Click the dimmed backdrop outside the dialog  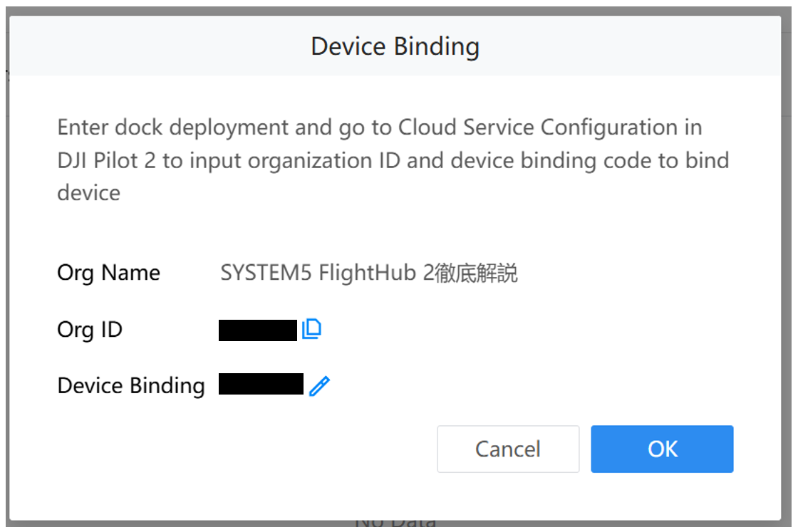pyautogui.click(x=787, y=253)
